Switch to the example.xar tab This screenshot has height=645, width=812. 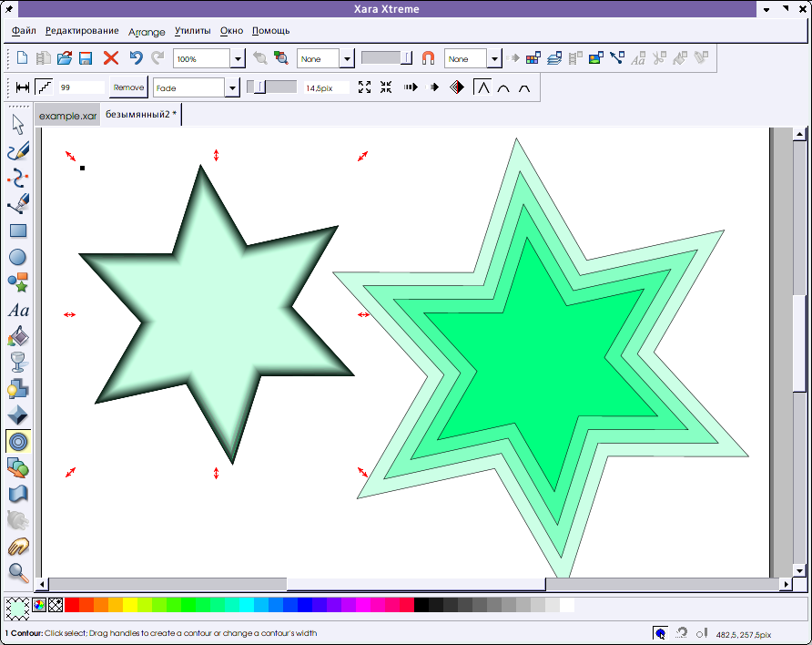pyautogui.click(x=67, y=117)
